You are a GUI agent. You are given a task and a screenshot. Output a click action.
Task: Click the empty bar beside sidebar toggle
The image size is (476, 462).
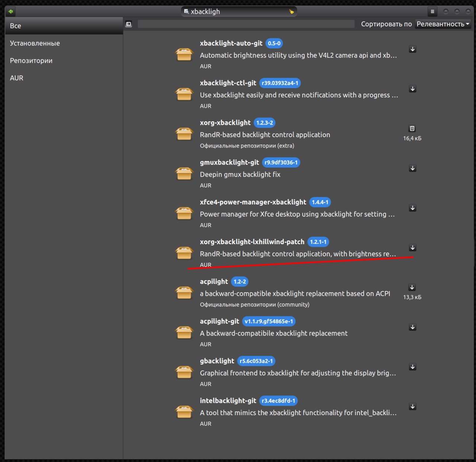click(x=246, y=24)
